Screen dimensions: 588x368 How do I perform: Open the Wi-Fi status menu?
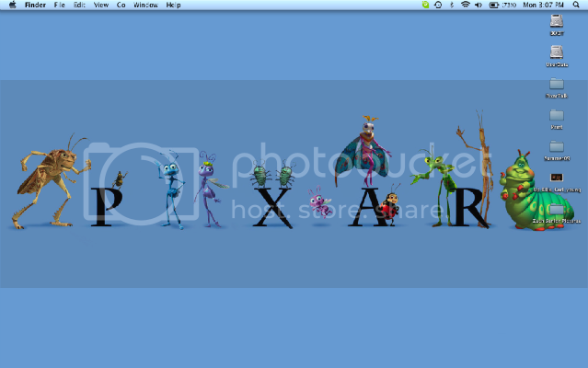465,6
